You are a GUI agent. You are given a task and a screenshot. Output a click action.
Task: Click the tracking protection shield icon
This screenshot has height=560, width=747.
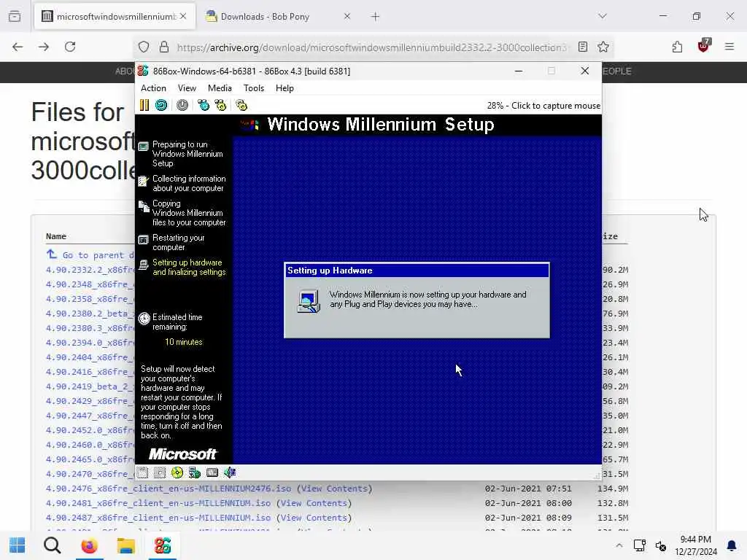tap(144, 47)
